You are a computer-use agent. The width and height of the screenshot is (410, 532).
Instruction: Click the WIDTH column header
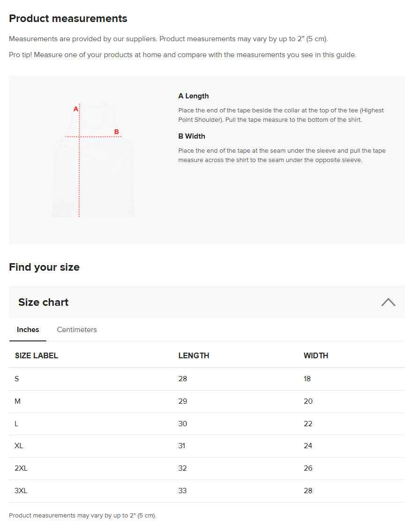pyautogui.click(x=316, y=355)
